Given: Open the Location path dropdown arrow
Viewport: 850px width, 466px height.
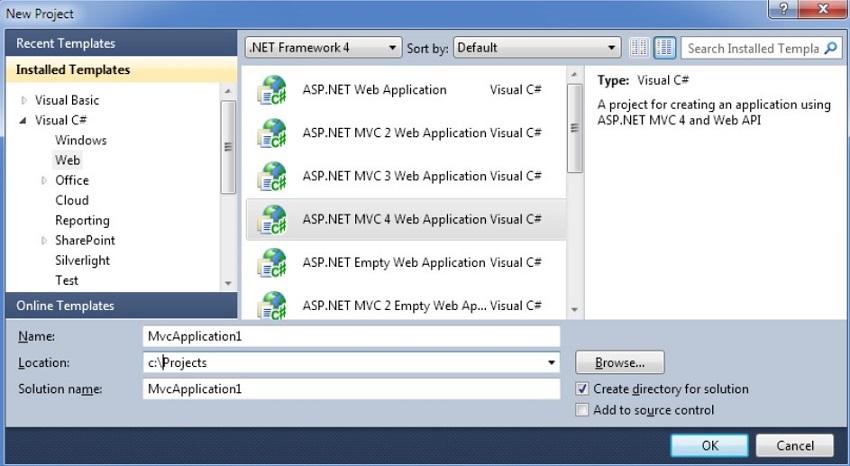Looking at the screenshot, I should pos(551,363).
